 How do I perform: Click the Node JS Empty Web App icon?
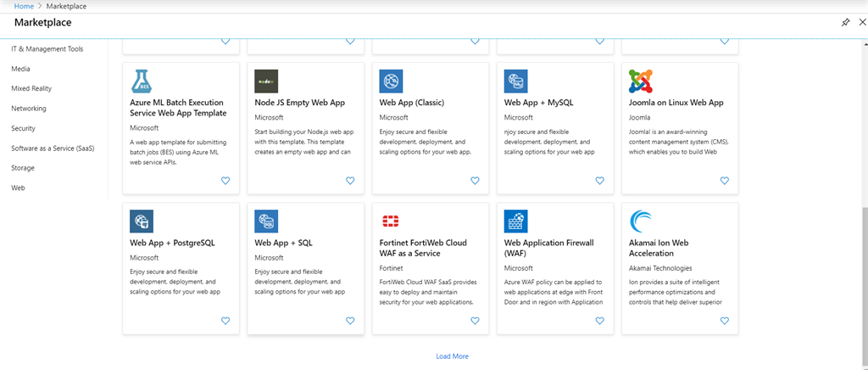point(266,81)
